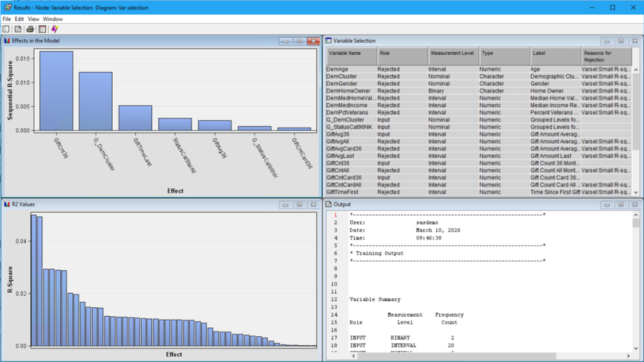Screen dimensions: 644x362
Task: Maximize the Output panel
Action: pyautogui.click(x=621, y=205)
